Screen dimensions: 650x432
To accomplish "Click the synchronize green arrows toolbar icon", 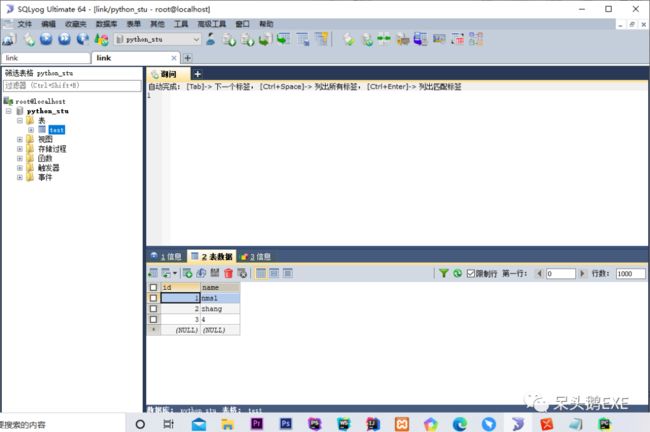I will pyautogui.click(x=384, y=39).
